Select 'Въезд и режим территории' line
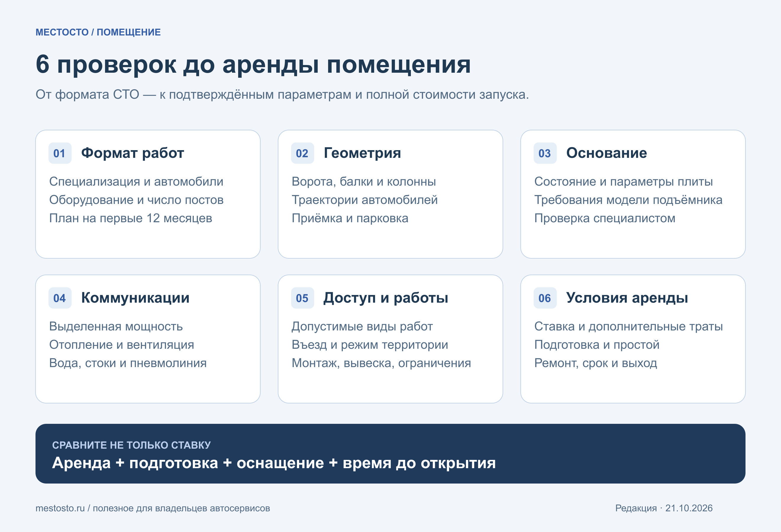The width and height of the screenshot is (781, 532). (370, 345)
